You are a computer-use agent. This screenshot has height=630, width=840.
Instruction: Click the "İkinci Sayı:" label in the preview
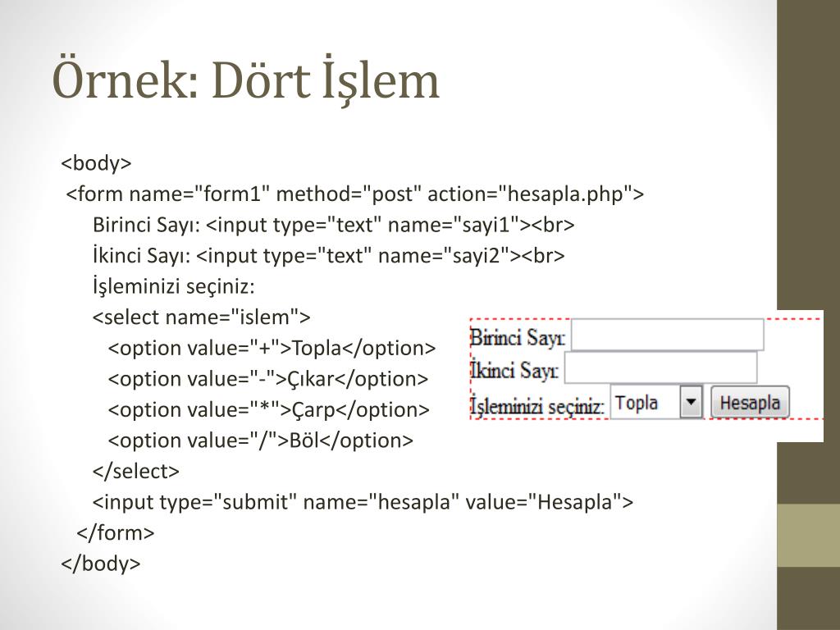(514, 370)
